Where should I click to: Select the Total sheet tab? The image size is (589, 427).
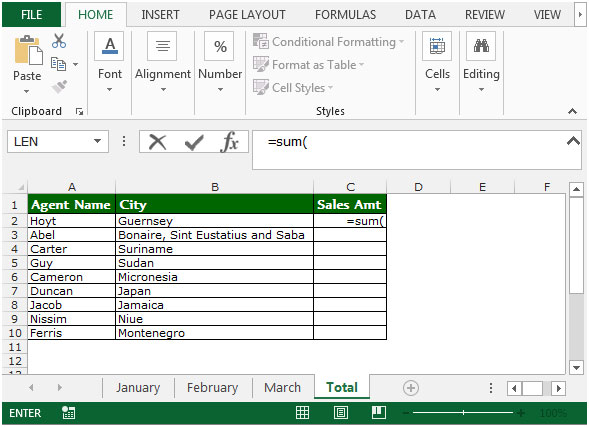[x=342, y=387]
